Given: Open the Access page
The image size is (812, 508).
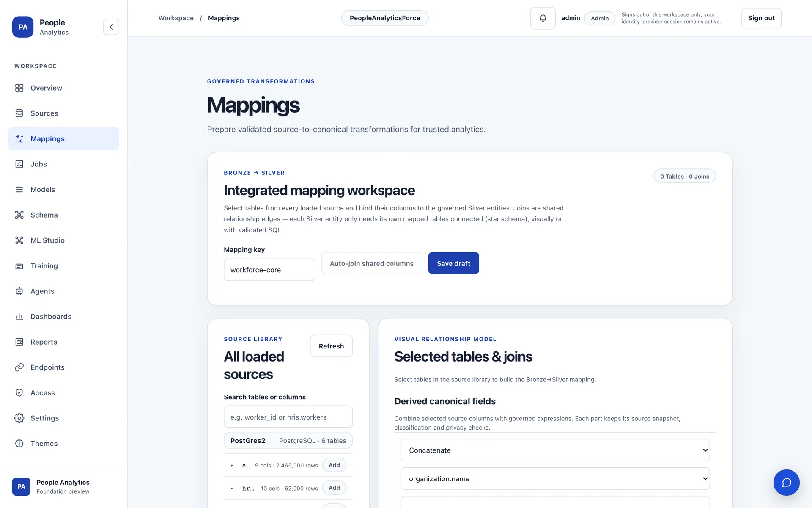Looking at the screenshot, I should coord(63,393).
